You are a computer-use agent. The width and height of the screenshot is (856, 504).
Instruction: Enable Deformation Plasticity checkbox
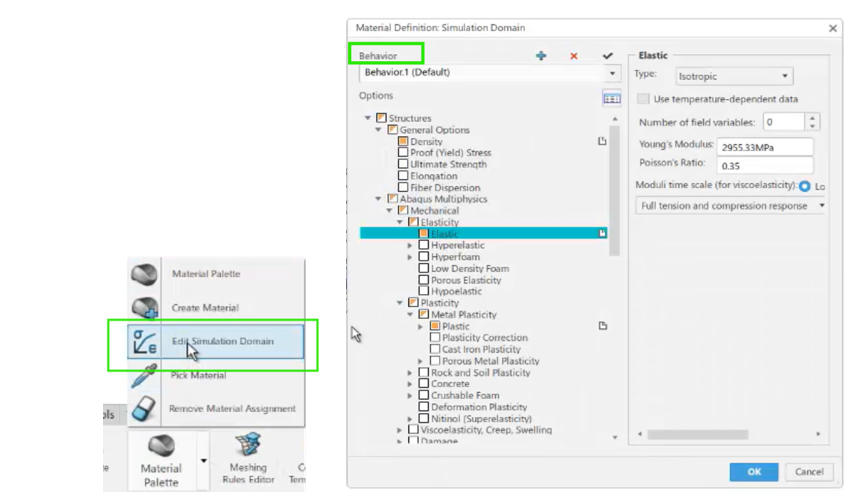coord(424,407)
